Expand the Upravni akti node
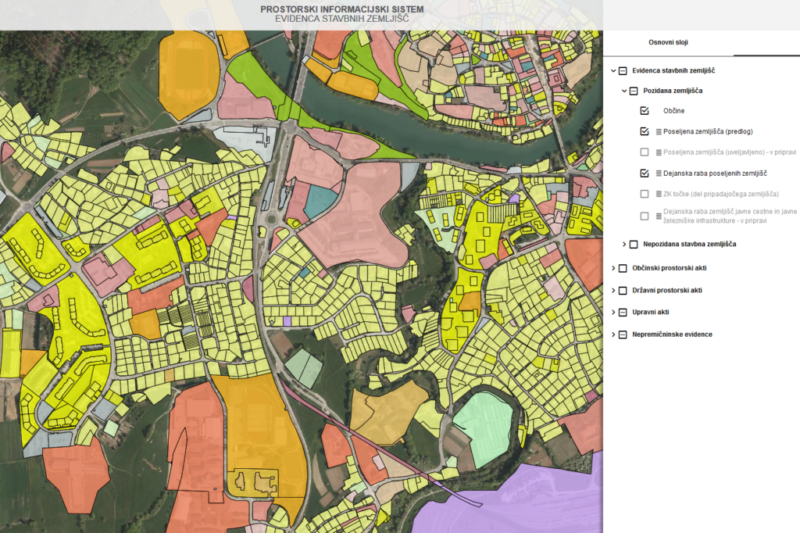 613,313
